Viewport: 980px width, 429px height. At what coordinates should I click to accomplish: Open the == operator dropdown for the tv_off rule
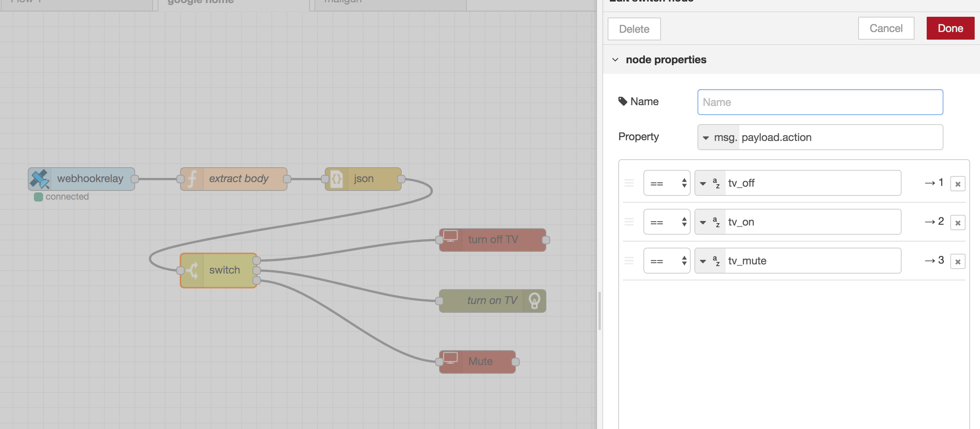tap(667, 183)
